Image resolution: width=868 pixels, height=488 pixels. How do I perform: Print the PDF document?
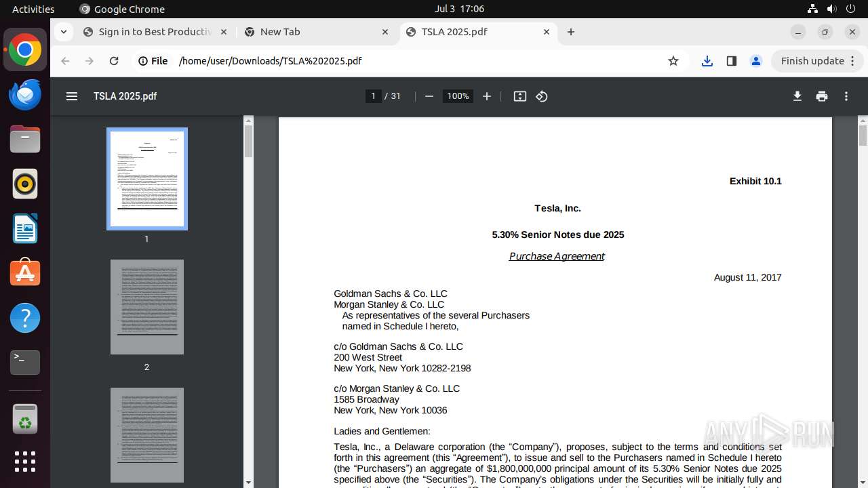(x=822, y=96)
